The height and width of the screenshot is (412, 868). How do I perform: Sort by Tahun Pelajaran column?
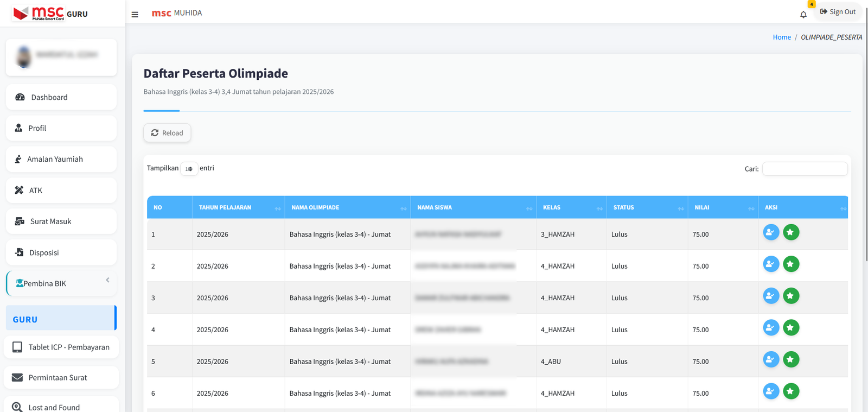(238, 207)
